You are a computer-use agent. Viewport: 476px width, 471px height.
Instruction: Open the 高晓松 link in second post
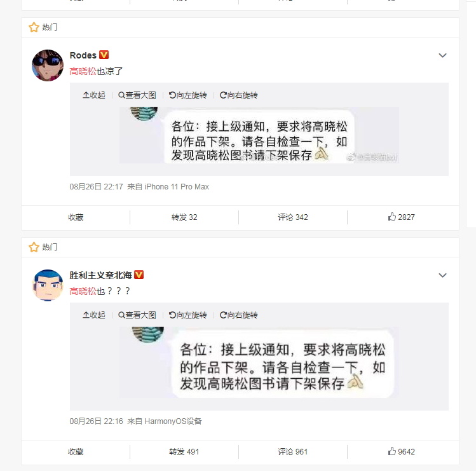coord(83,291)
